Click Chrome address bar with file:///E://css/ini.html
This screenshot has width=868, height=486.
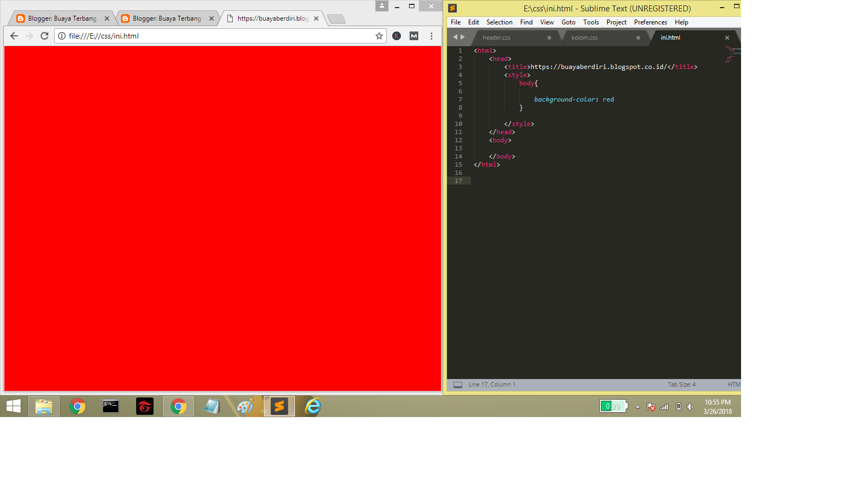(220, 36)
